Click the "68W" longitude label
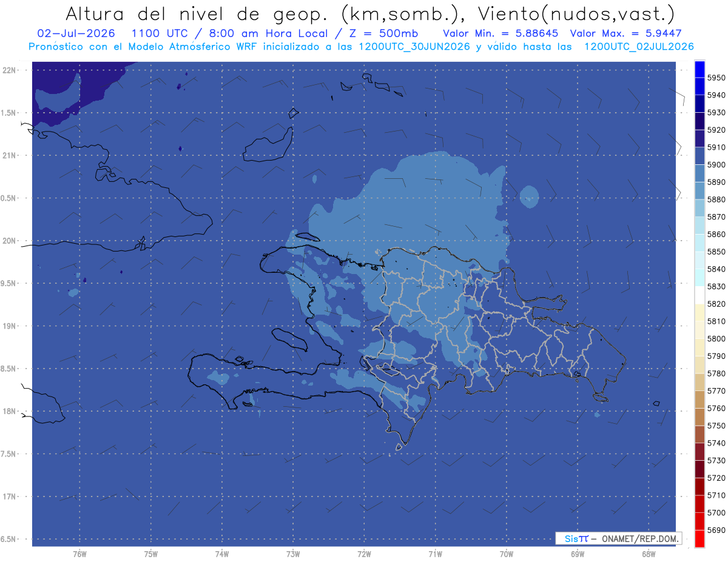728x562 pixels. pyautogui.click(x=649, y=554)
